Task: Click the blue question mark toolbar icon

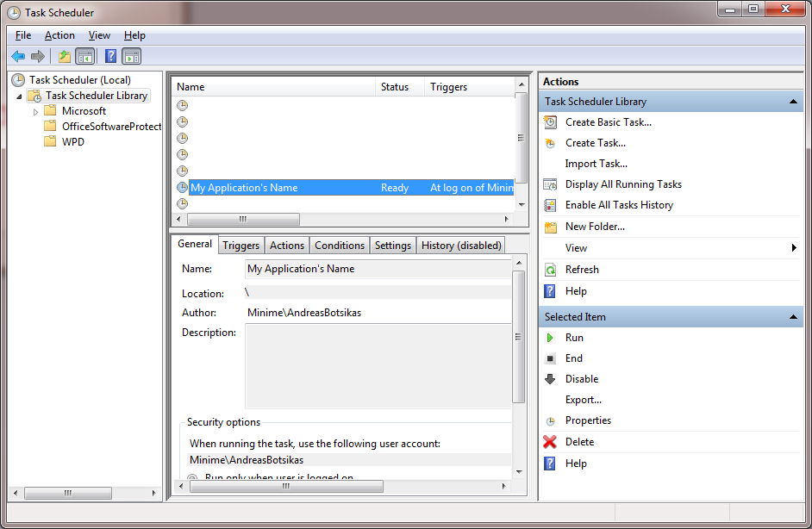Action: (110, 56)
